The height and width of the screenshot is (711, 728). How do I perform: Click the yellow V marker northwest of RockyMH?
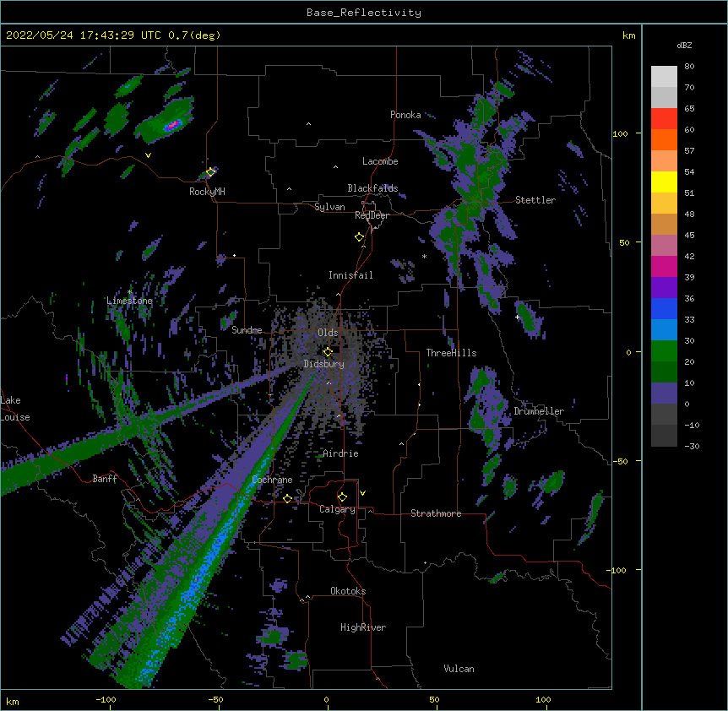(x=148, y=155)
